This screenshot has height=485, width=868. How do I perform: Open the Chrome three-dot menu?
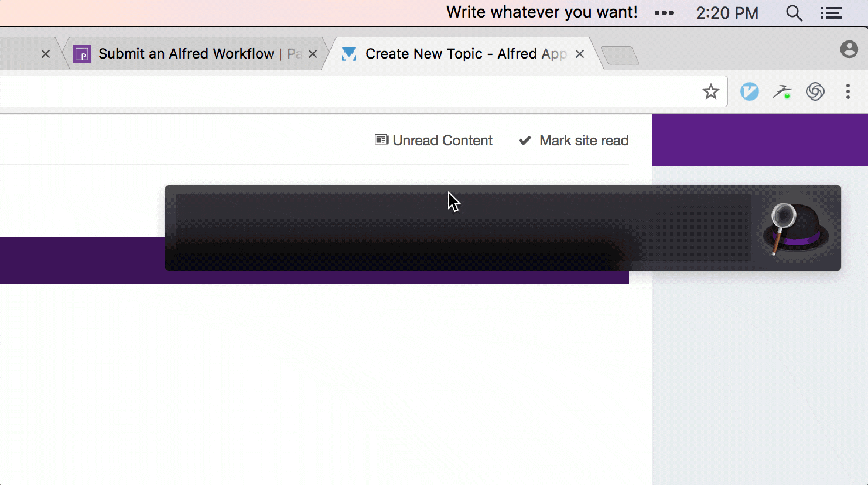[x=848, y=91]
